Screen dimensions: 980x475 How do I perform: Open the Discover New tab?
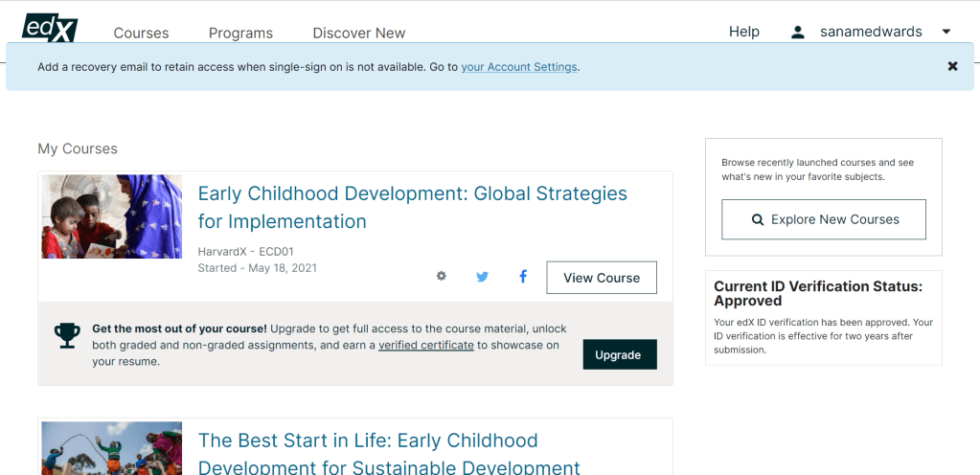click(x=358, y=33)
